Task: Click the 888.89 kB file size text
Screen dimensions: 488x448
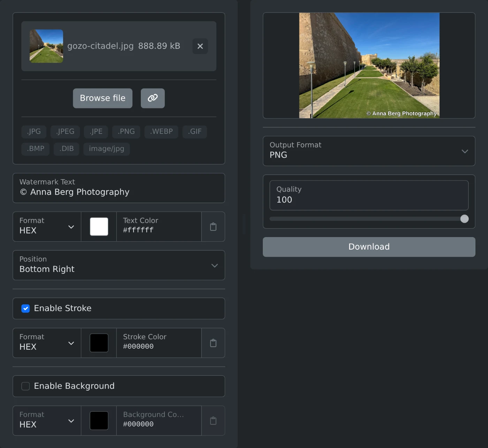Action: 159,46
